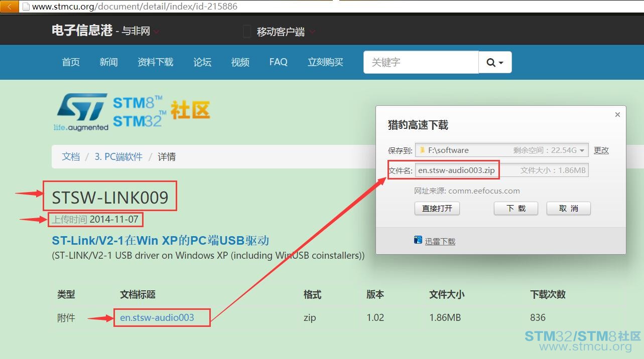Open the FAQ navigation item
644x359 pixels.
[279, 62]
